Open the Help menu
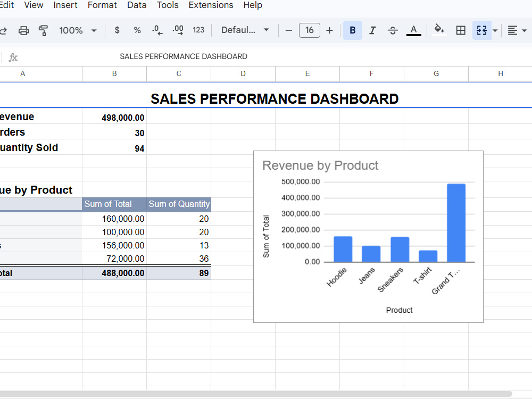 pos(253,5)
